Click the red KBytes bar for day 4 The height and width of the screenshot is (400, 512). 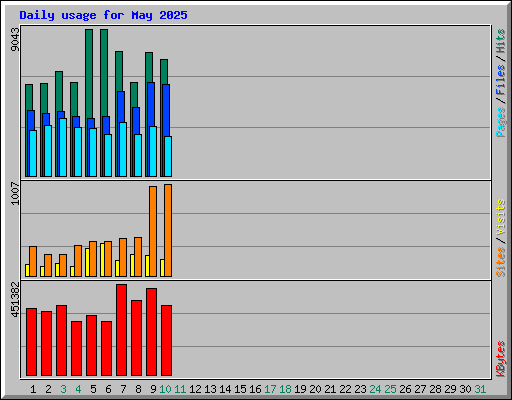(x=76, y=349)
